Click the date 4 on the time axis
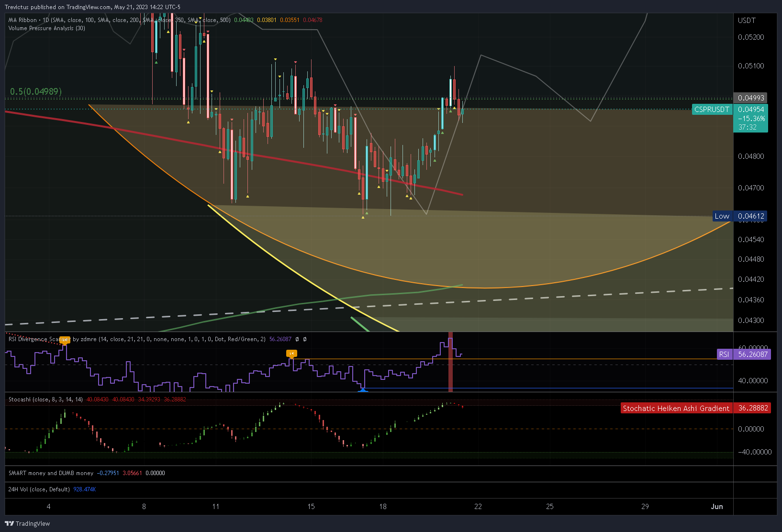782x532 pixels. coord(48,507)
